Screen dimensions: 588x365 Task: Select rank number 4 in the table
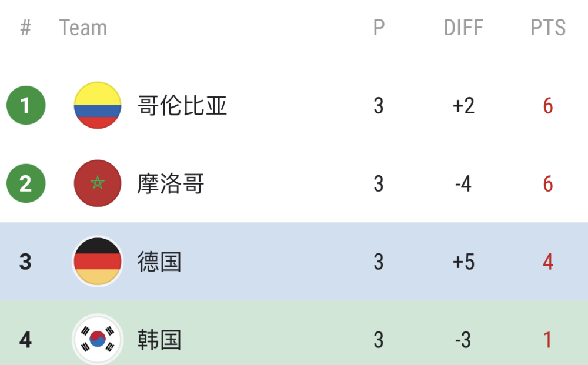(x=25, y=340)
